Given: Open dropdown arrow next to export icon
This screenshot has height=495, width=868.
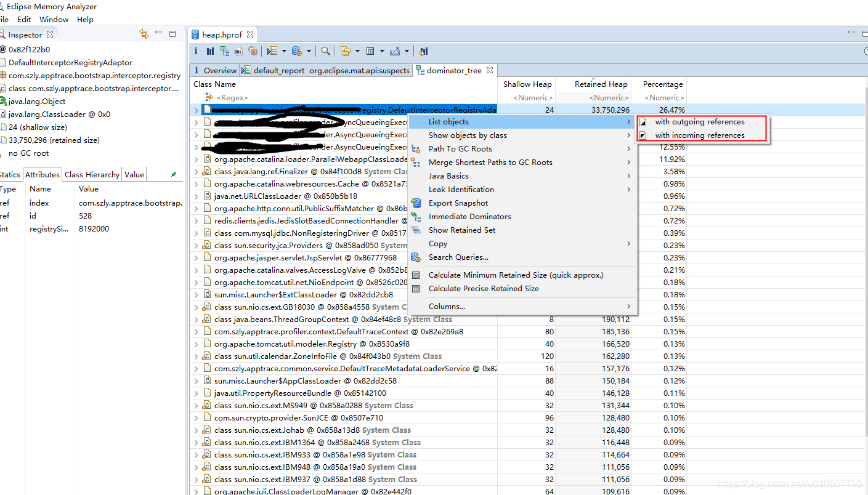Looking at the screenshot, I should [407, 51].
